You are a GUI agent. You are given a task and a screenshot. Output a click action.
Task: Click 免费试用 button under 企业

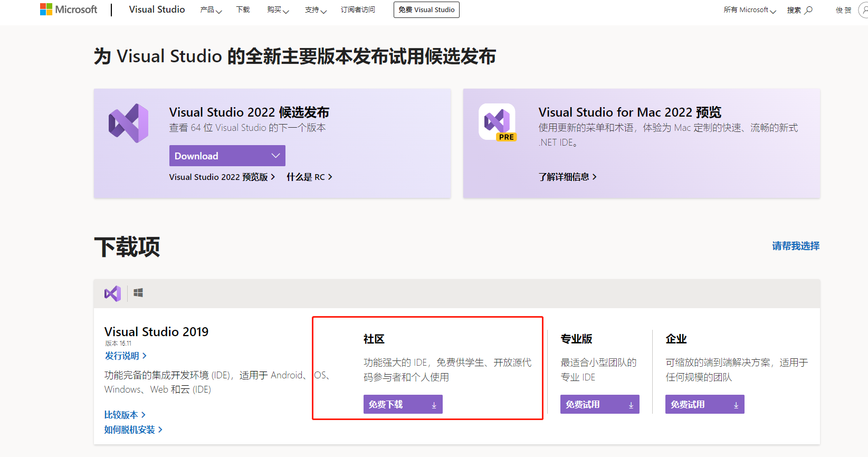click(705, 404)
